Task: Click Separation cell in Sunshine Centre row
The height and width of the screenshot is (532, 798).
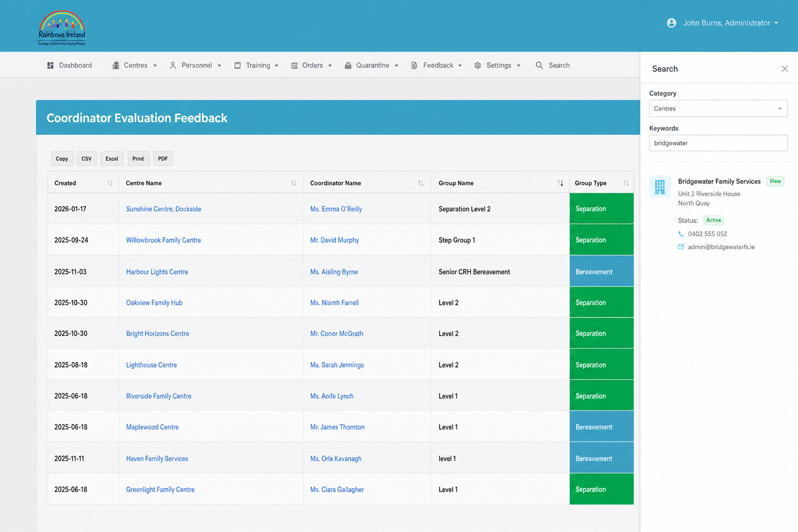Action: point(602,209)
